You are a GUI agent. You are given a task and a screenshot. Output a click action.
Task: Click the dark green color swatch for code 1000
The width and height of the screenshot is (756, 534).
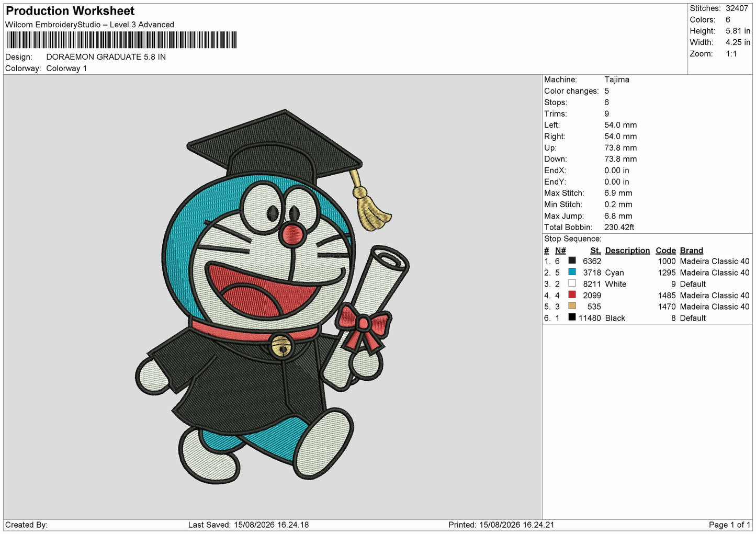572,261
